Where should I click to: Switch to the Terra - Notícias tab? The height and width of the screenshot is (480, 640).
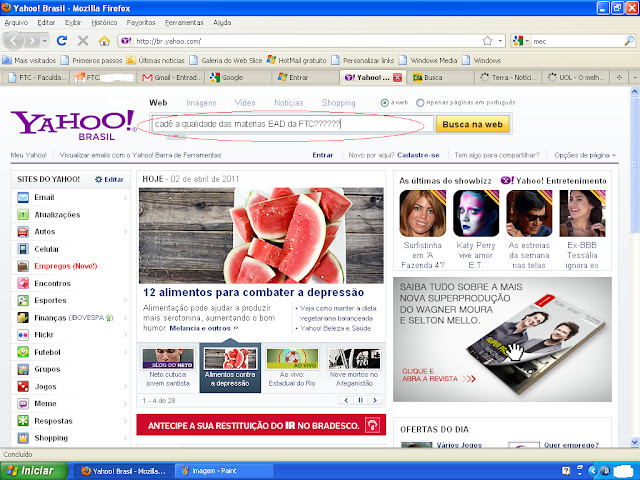508,77
